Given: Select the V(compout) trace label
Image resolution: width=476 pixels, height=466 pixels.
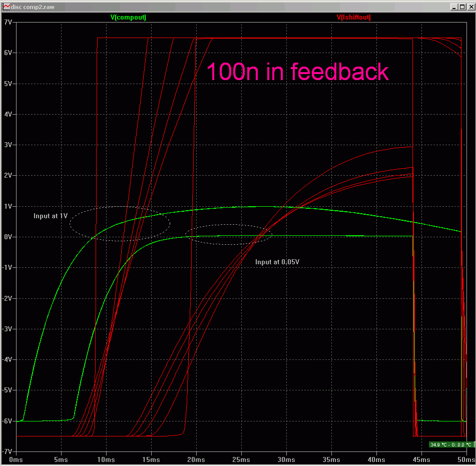Looking at the screenshot, I should [x=128, y=18].
